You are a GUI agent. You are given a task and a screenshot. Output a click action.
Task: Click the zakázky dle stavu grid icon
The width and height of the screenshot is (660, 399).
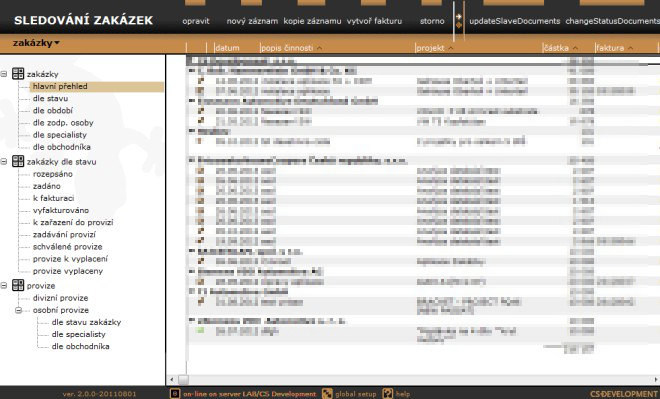point(18,161)
